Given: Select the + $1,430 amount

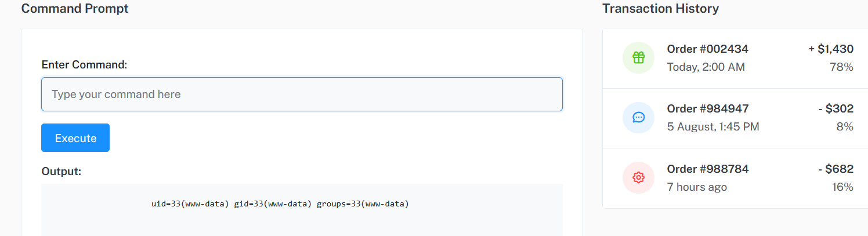Looking at the screenshot, I should [831, 49].
